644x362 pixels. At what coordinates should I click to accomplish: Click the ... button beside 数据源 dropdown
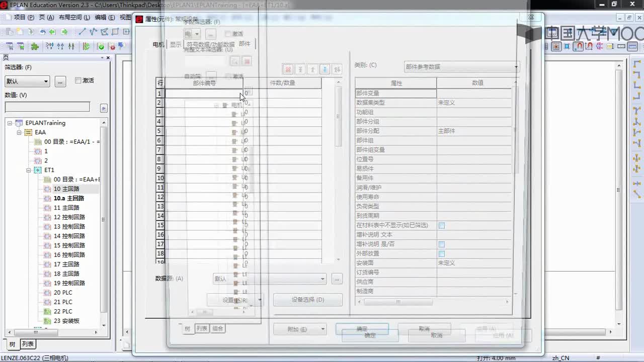[x=337, y=279]
